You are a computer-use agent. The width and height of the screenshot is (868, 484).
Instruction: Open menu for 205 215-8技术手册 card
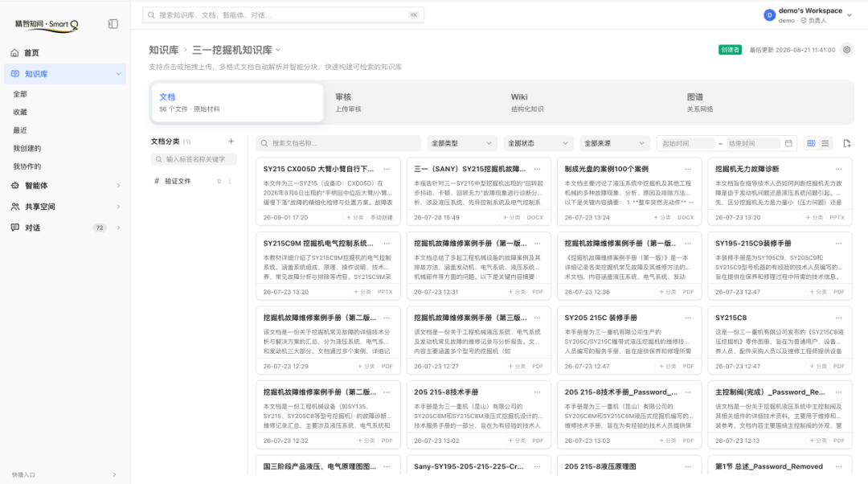[x=538, y=392]
